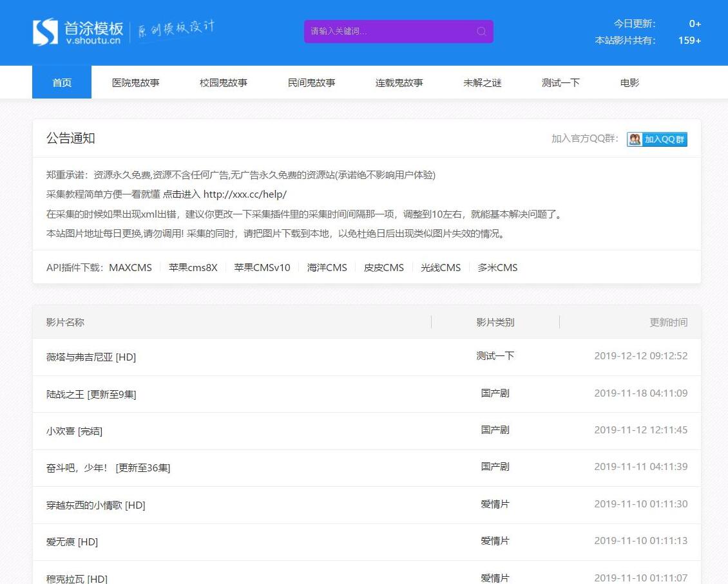Click the 更新时间 column header

click(x=668, y=323)
